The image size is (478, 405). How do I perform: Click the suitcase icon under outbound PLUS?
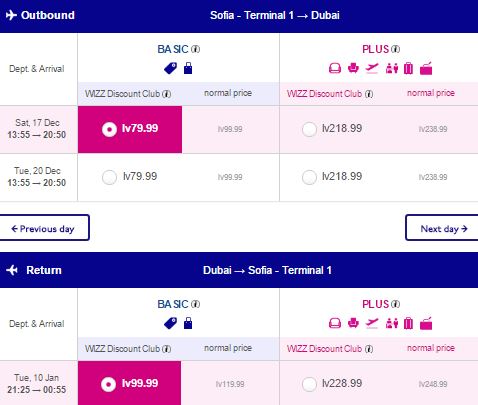(x=408, y=68)
